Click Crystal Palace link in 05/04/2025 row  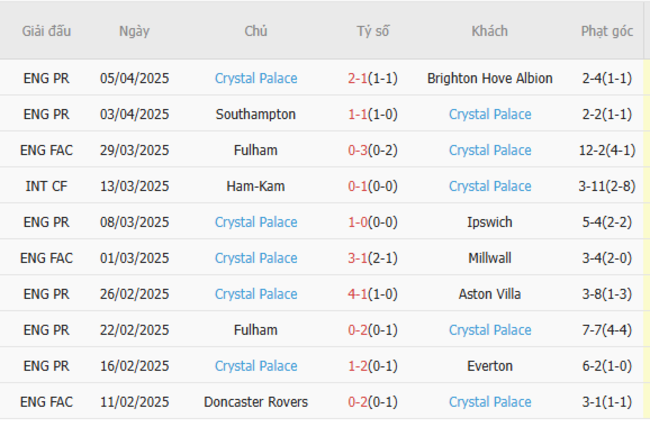(256, 78)
